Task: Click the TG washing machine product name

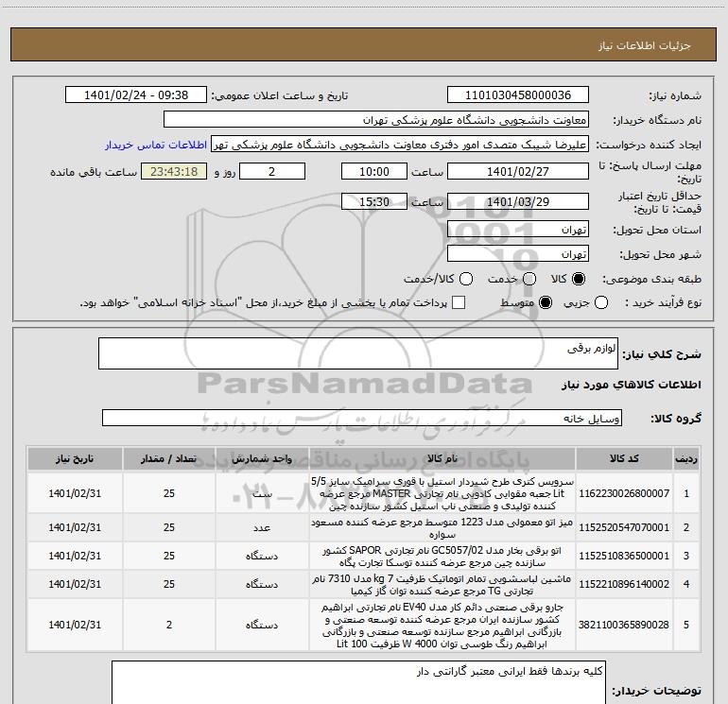Action: [442, 584]
